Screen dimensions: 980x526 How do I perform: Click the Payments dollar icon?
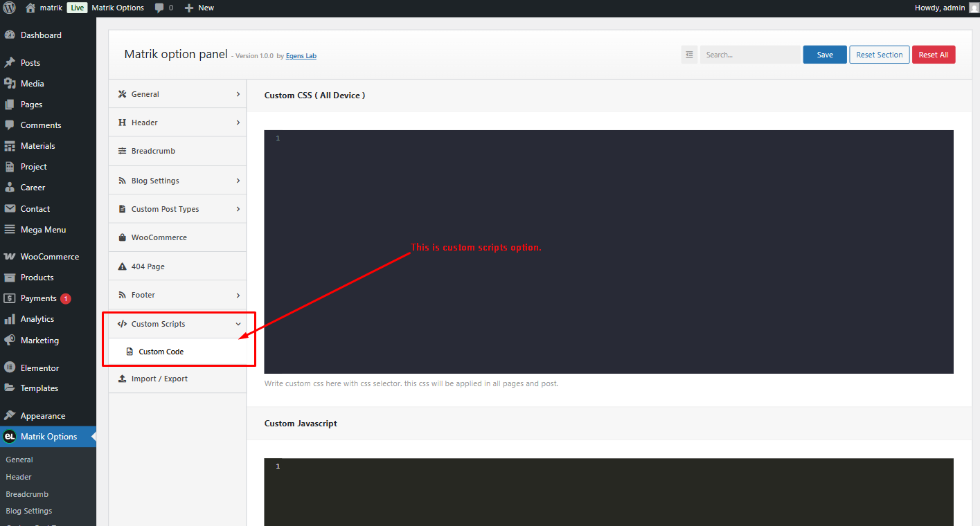10,298
